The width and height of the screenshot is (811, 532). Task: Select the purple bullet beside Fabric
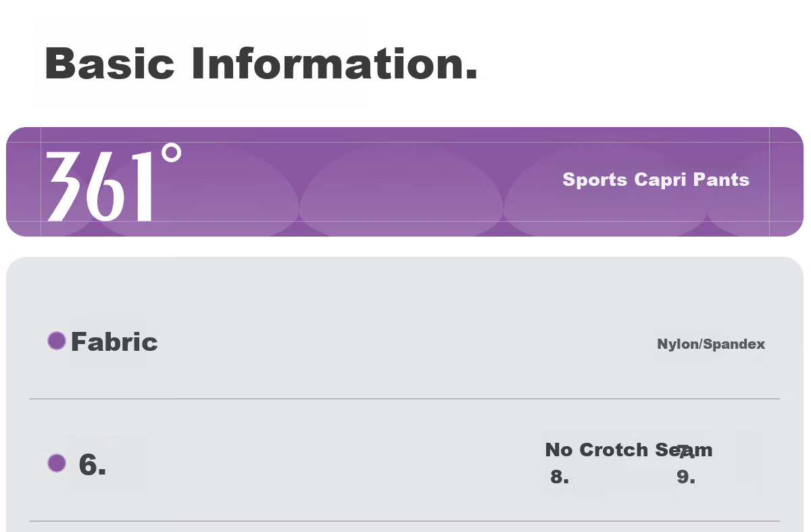pos(57,341)
